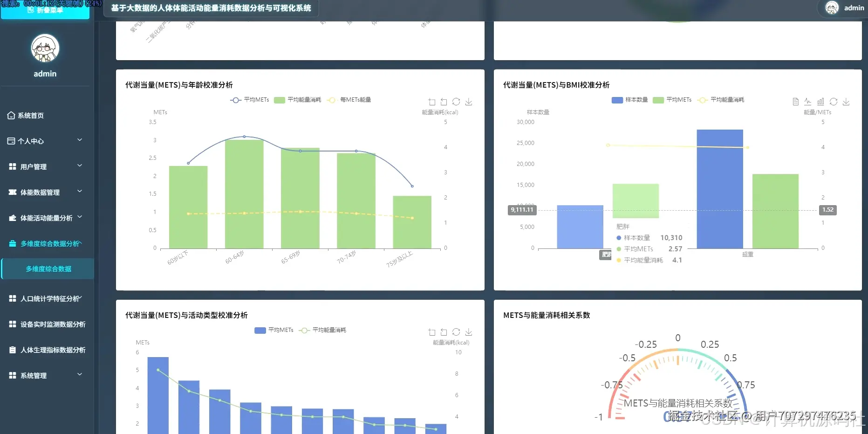
Task: Click area zoom icon in activity type chart
Action: click(432, 332)
